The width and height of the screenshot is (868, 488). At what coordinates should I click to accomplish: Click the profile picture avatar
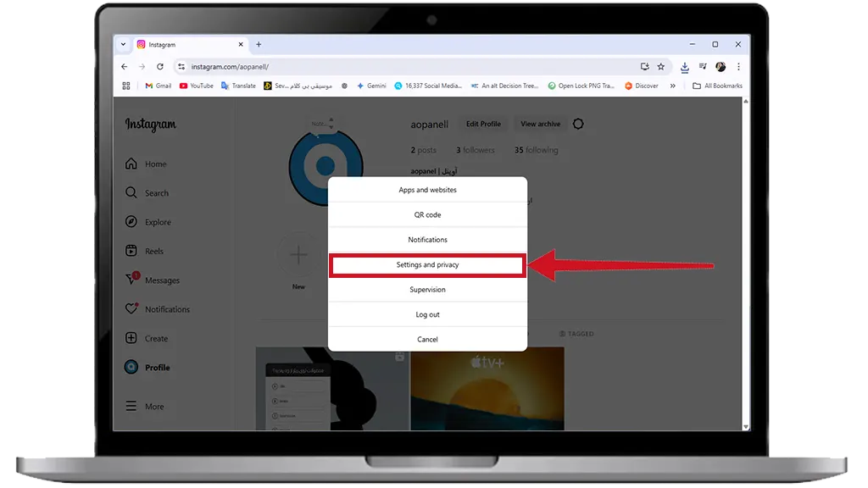pos(325,166)
